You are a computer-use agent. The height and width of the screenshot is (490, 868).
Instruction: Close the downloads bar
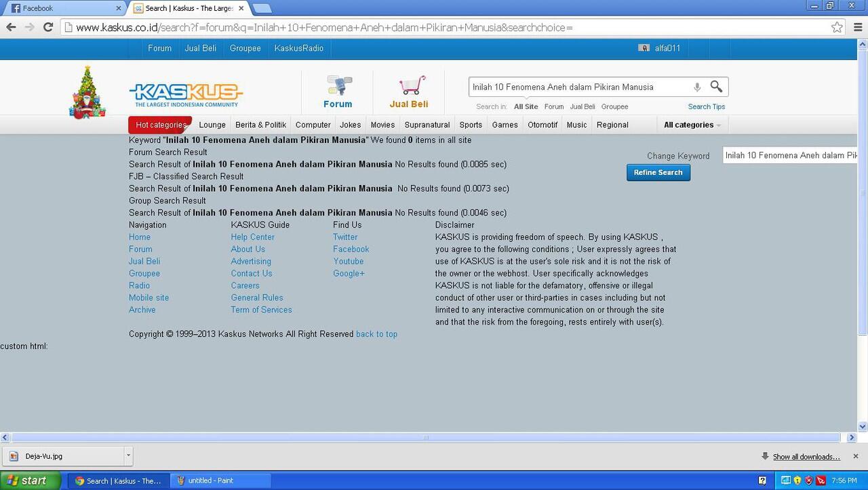(855, 456)
